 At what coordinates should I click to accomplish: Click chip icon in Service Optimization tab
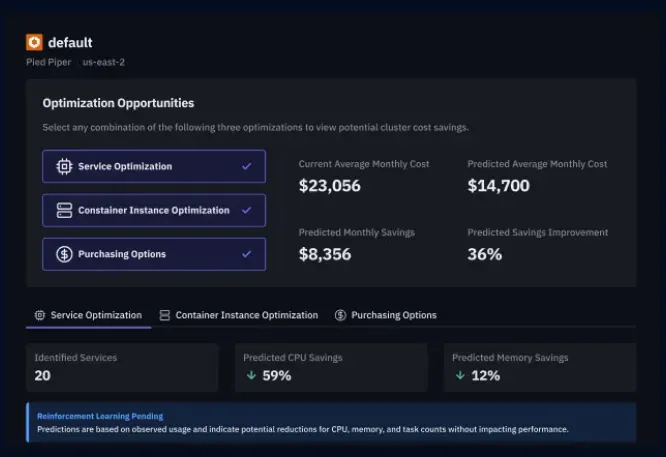[40, 315]
